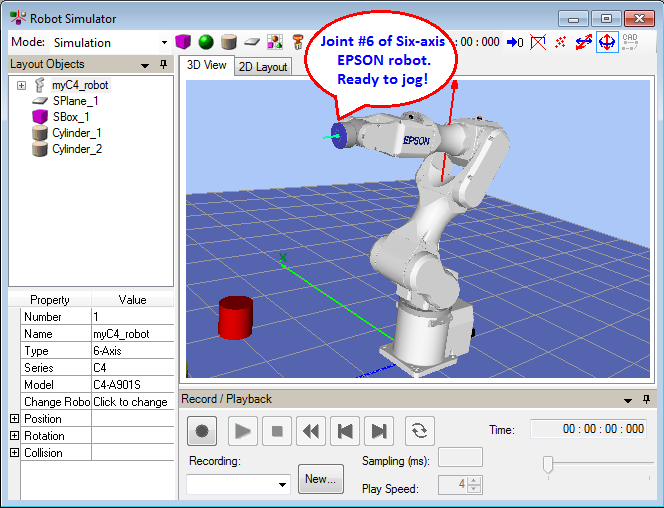Screen dimensions: 664x508
Task: Add a cylinder object from toolbar
Action: tap(229, 42)
